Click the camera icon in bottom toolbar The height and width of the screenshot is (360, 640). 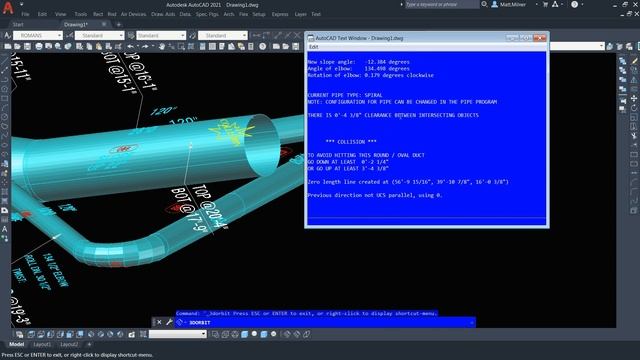coord(131,334)
